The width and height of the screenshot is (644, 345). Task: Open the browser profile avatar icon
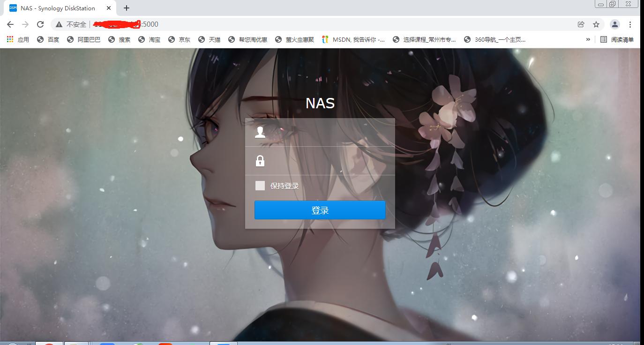tap(614, 24)
